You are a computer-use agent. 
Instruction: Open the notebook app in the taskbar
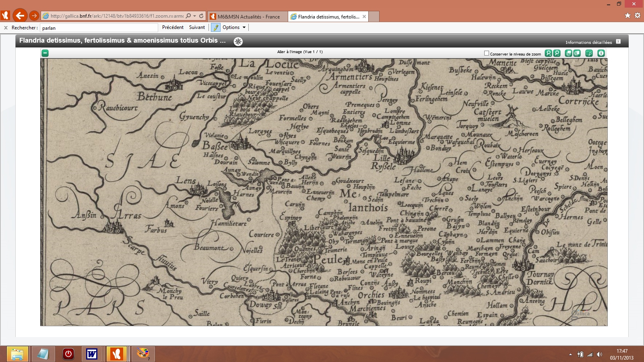[43, 354]
